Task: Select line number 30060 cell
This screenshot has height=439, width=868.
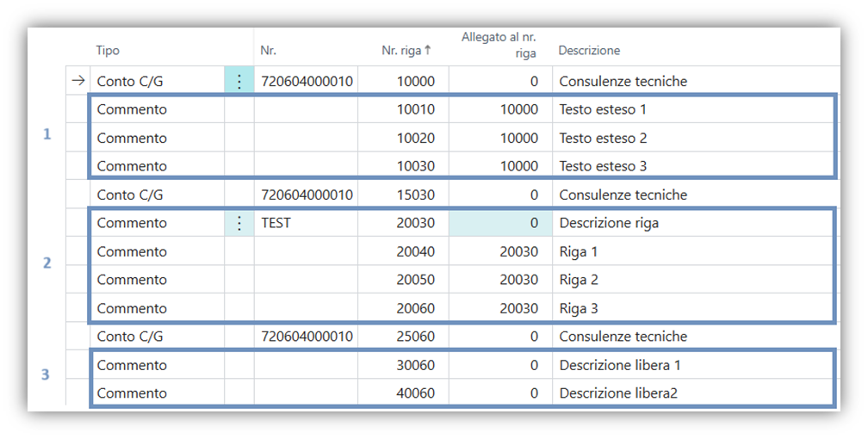Action: coord(415,365)
